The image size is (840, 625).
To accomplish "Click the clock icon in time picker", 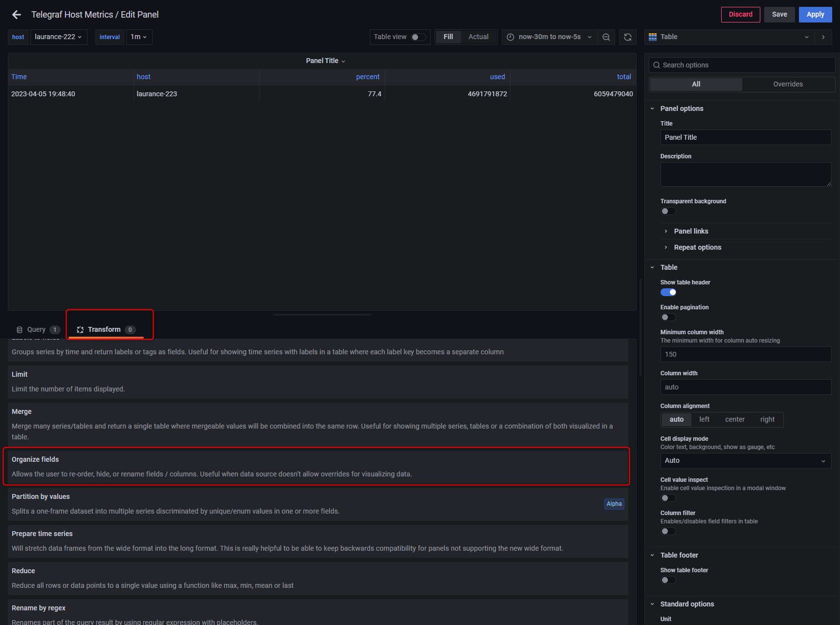I will point(510,37).
